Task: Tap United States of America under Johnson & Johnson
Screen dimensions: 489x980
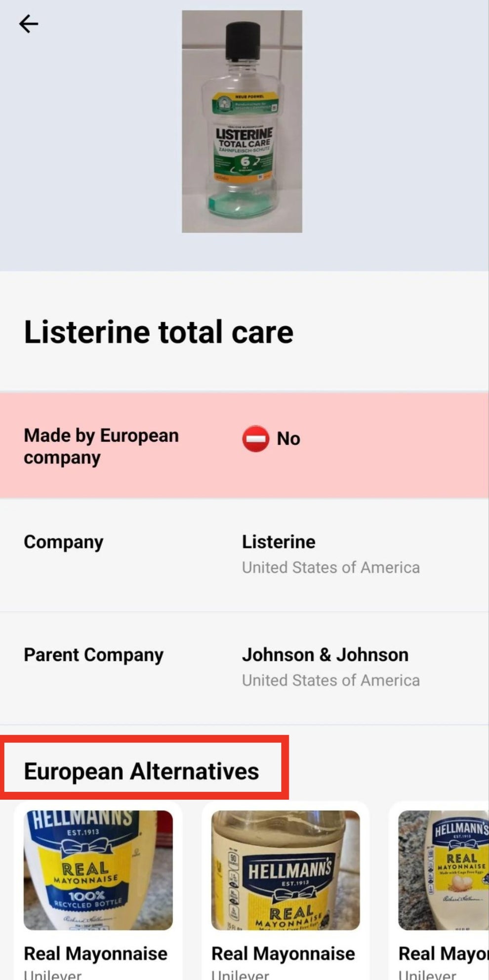Action: (x=330, y=680)
